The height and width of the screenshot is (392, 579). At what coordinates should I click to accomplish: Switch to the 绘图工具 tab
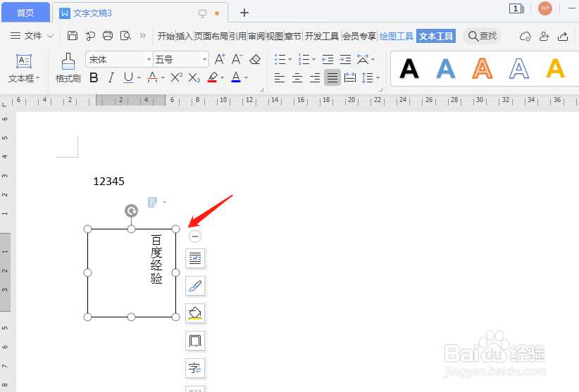397,36
